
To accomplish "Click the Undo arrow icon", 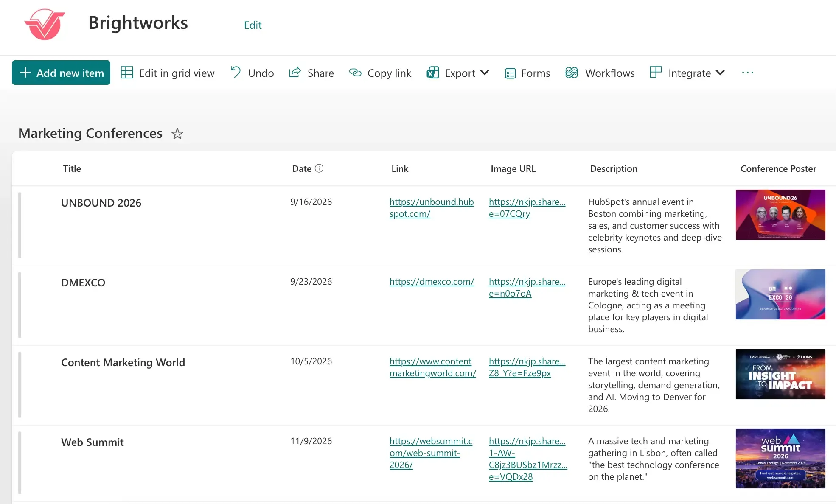I will point(236,72).
